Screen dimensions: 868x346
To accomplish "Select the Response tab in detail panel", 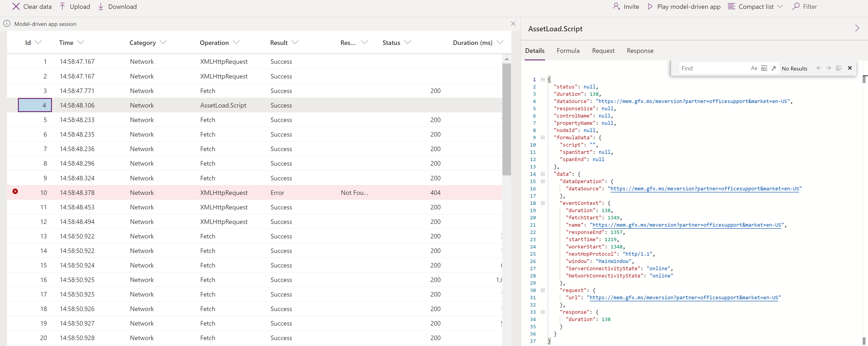I will click(639, 50).
